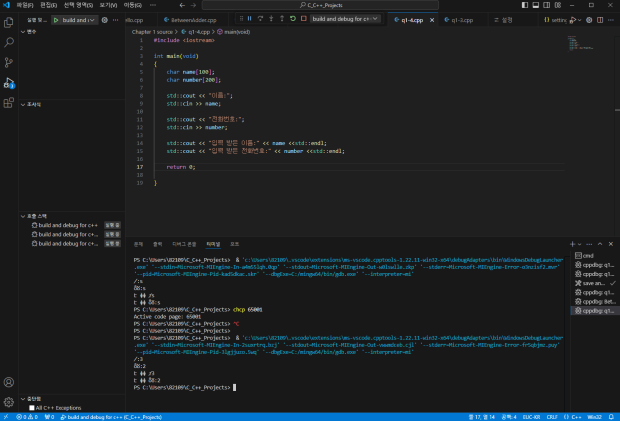
Task: Open more editor actions ellipsis
Action: click(611, 20)
